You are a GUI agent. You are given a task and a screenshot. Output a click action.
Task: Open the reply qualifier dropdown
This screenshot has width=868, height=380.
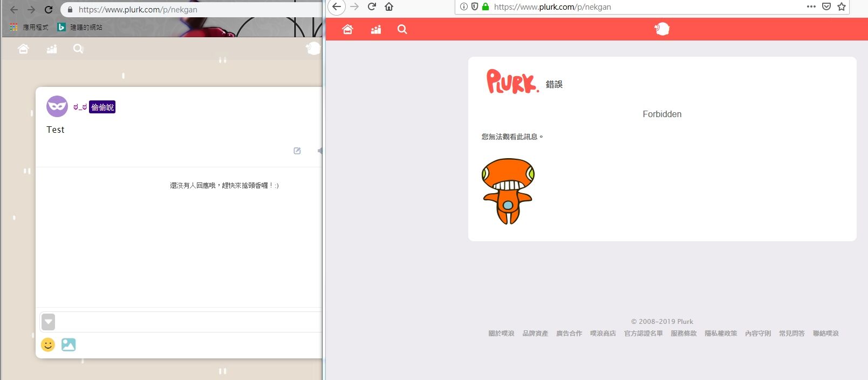(48, 322)
